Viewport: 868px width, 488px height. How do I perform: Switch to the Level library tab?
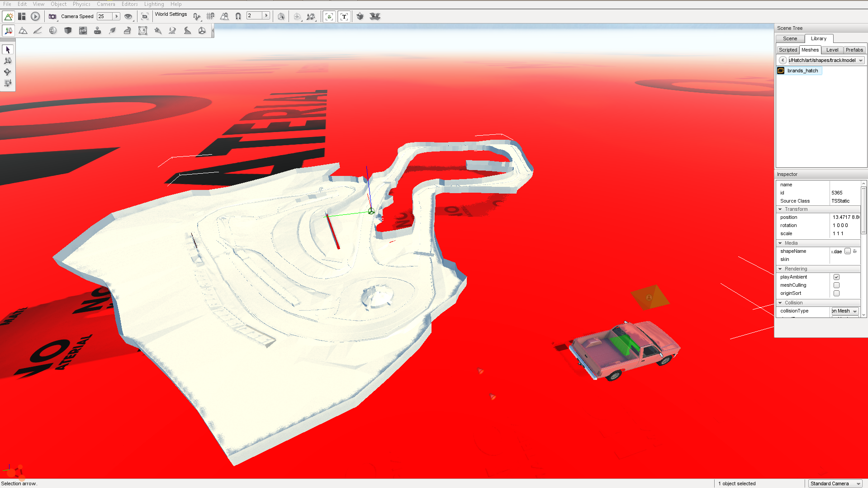coord(832,50)
